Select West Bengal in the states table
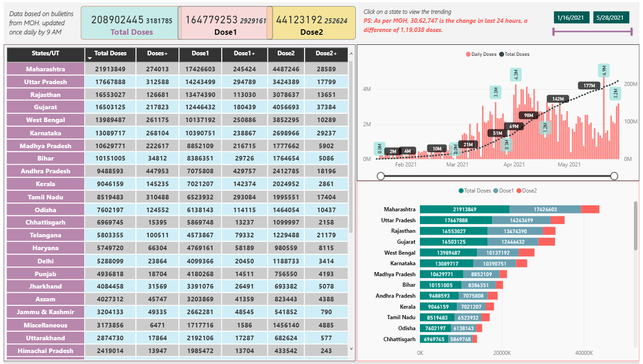The image size is (643, 364). pyautogui.click(x=46, y=120)
